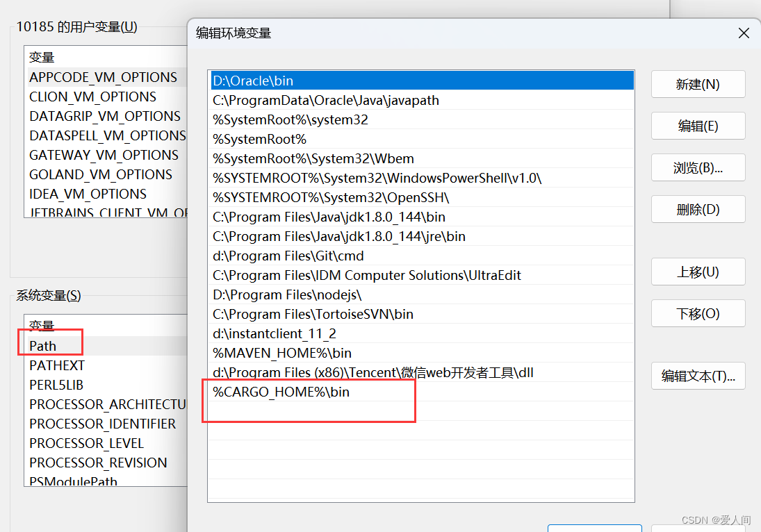Select the System32\OpenSSH\ path entry
Screen dimensions: 761x532
(422, 197)
